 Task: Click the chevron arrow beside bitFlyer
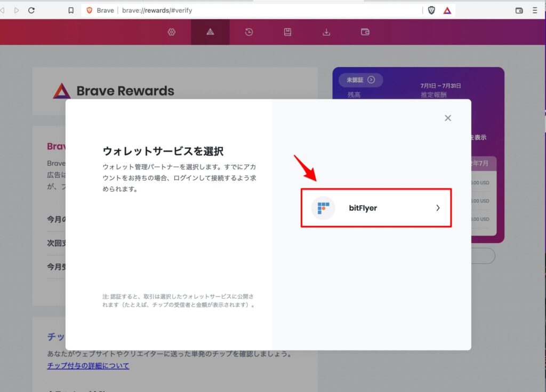pyautogui.click(x=438, y=208)
